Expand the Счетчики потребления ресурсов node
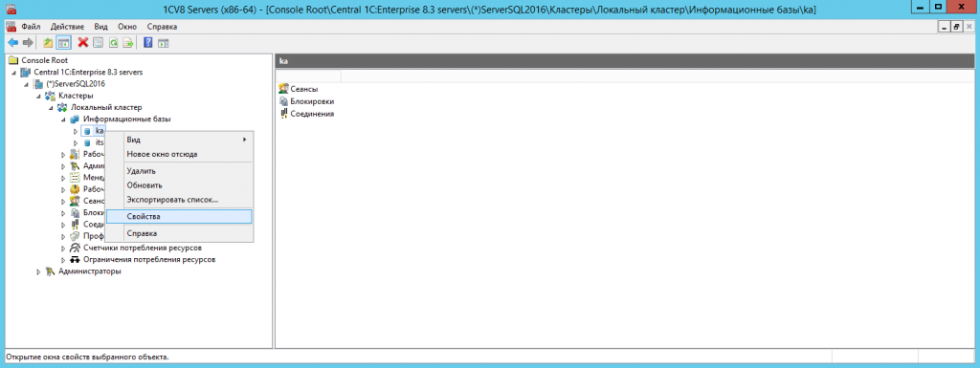The image size is (980, 368). pyautogui.click(x=63, y=248)
